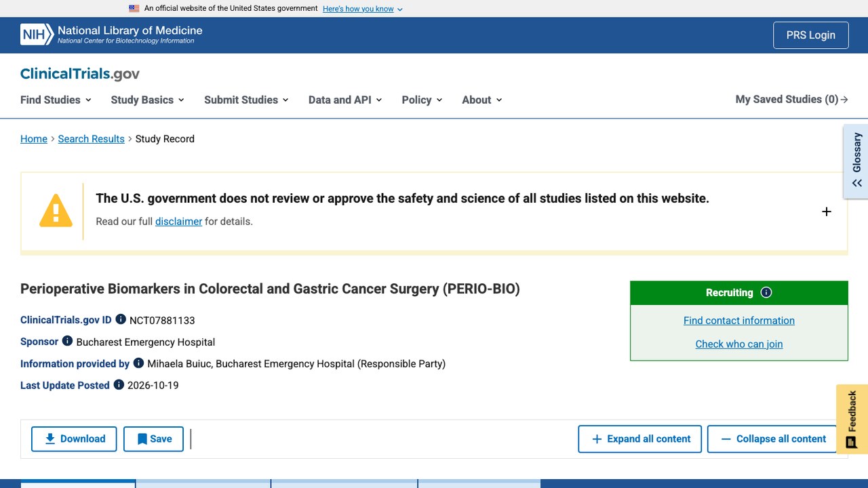Save this study with bookmark button
Viewport: 868px width, 488px height.
coord(153,439)
